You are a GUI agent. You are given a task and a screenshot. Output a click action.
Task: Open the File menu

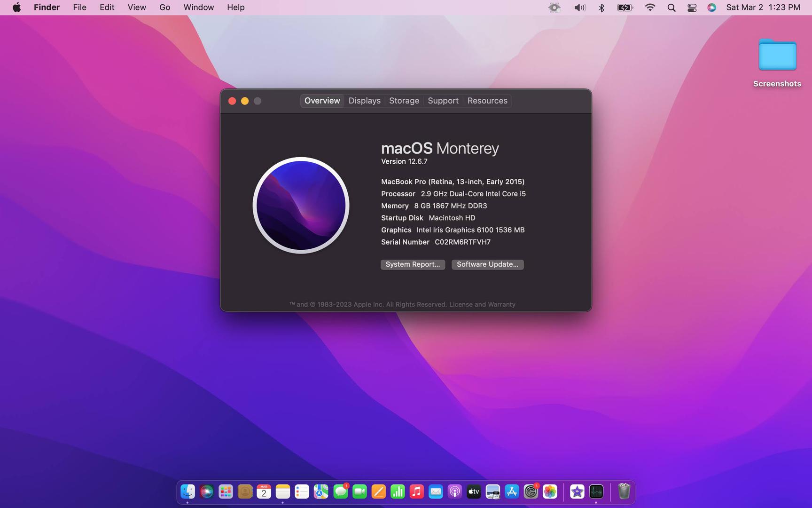click(x=79, y=8)
